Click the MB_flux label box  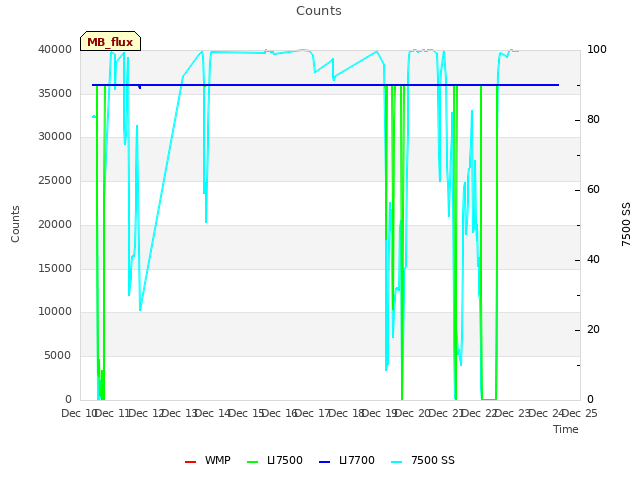110,41
